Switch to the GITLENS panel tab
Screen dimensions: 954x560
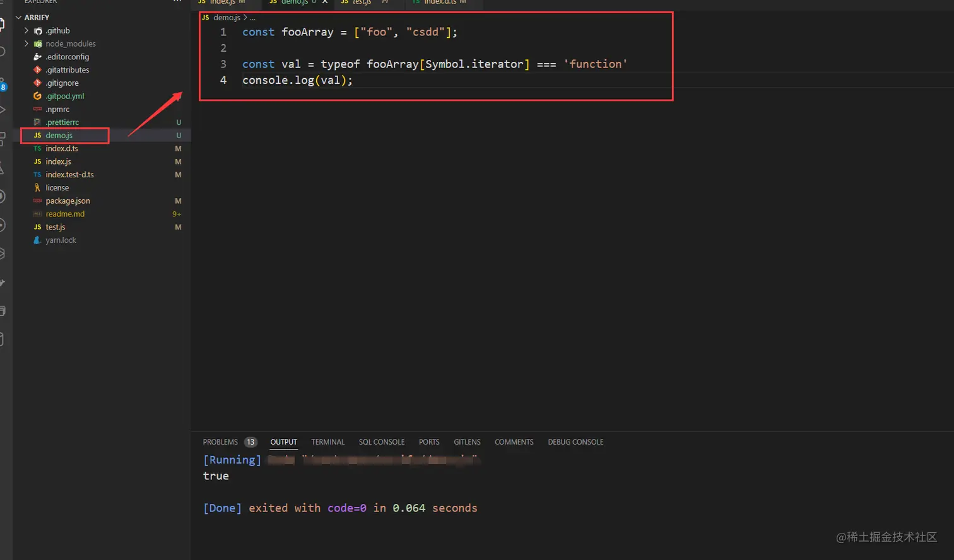(x=467, y=442)
